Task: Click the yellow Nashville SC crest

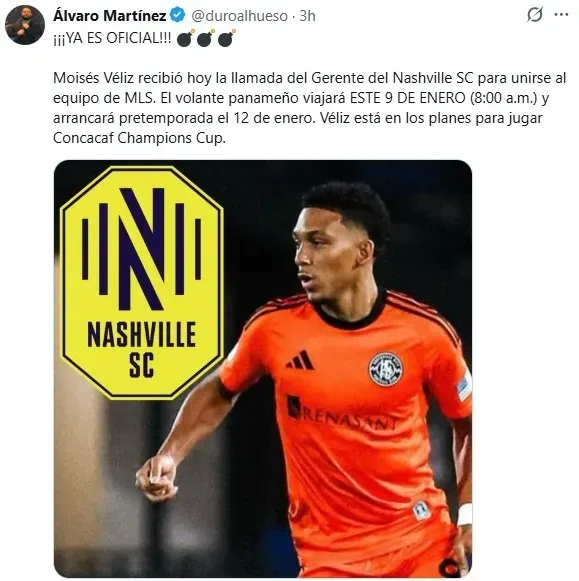Action: (x=142, y=283)
